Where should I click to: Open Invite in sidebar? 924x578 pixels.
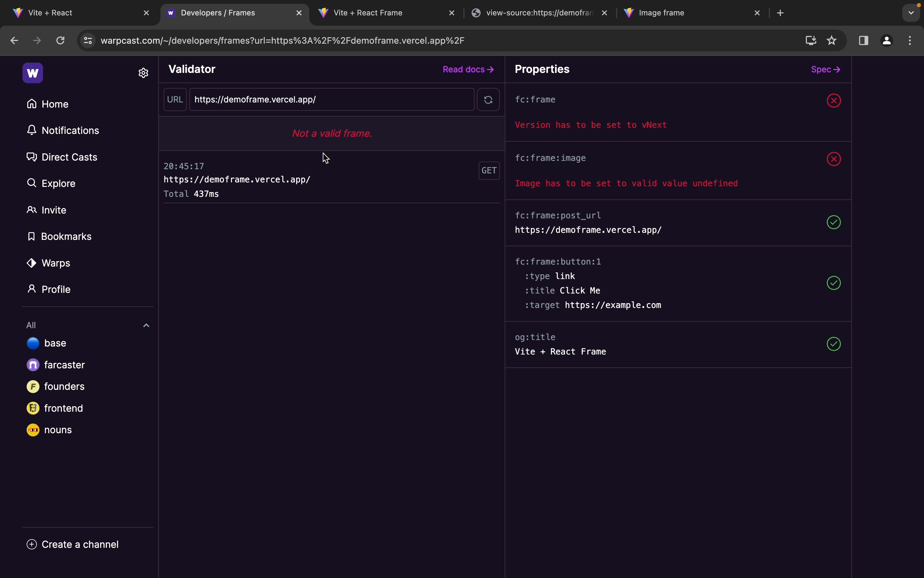pyautogui.click(x=47, y=210)
